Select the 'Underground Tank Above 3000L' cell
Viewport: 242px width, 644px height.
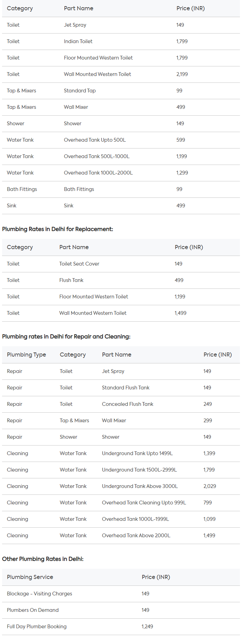click(140, 486)
